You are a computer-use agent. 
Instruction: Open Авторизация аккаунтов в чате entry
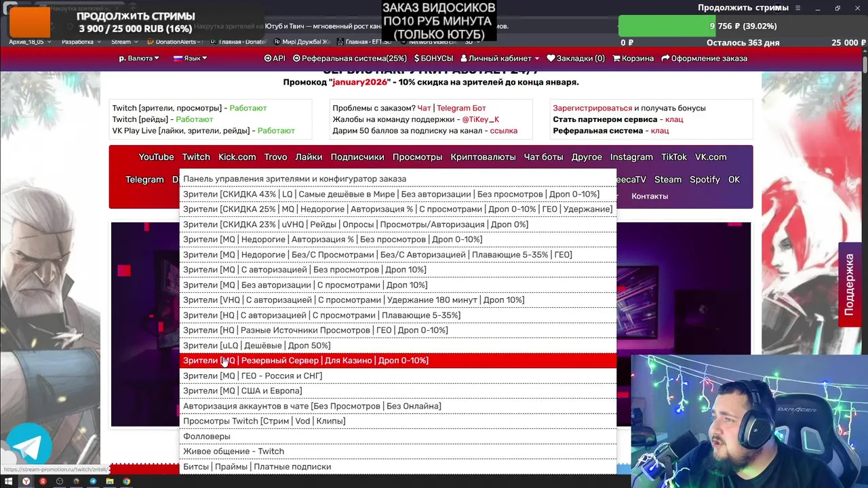398,406
